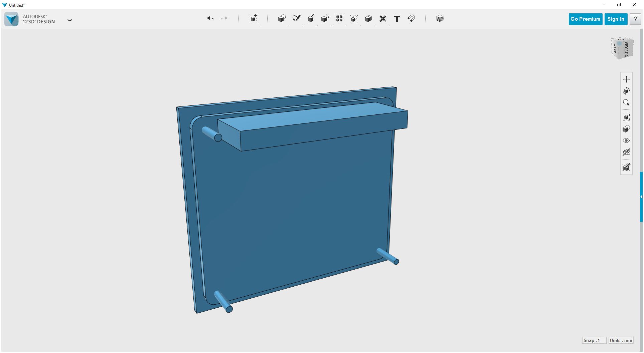This screenshot has width=644, height=353.
Task: Click Fit view in navigation bar
Action: coord(626,117)
